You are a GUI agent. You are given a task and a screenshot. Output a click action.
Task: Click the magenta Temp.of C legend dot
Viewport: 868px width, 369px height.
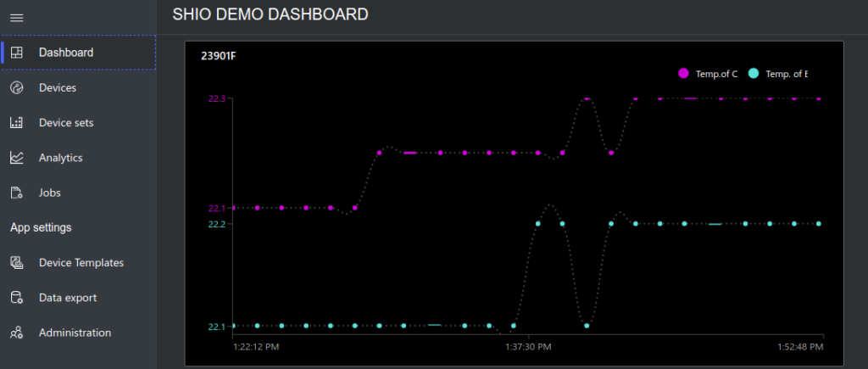point(683,73)
